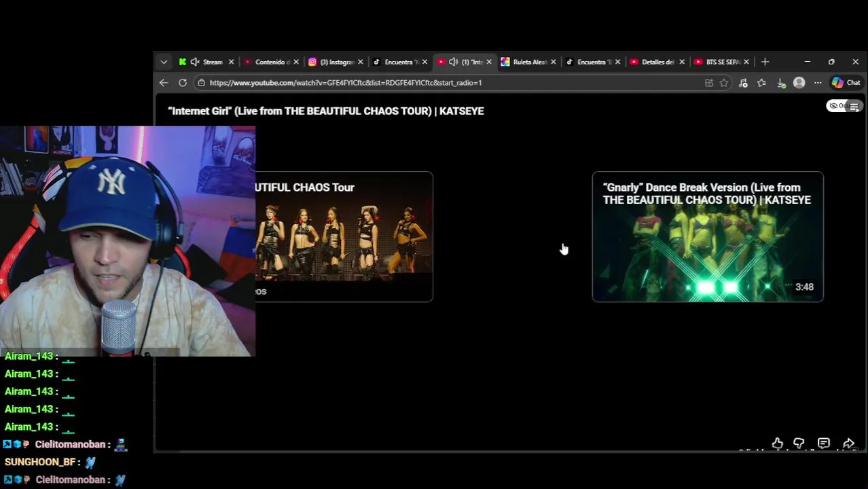The width and height of the screenshot is (868, 489).
Task: Open the Copilot Chat button
Action: [846, 82]
